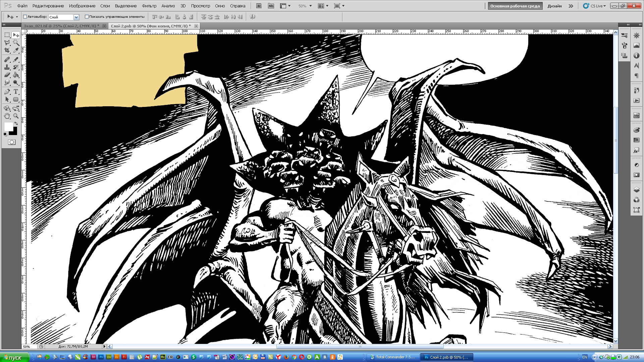The height and width of the screenshot is (362, 644).
Task: Expand more workspaces chevron
Action: click(x=571, y=6)
